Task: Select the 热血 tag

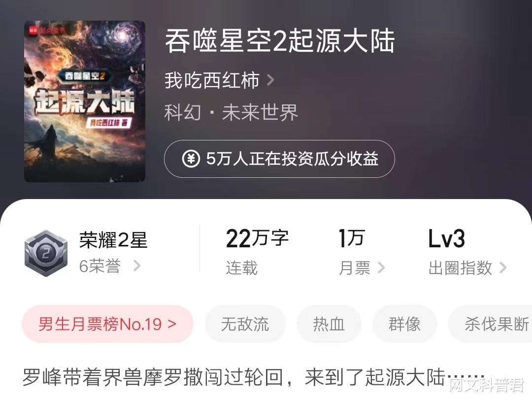Action: pyautogui.click(x=329, y=324)
